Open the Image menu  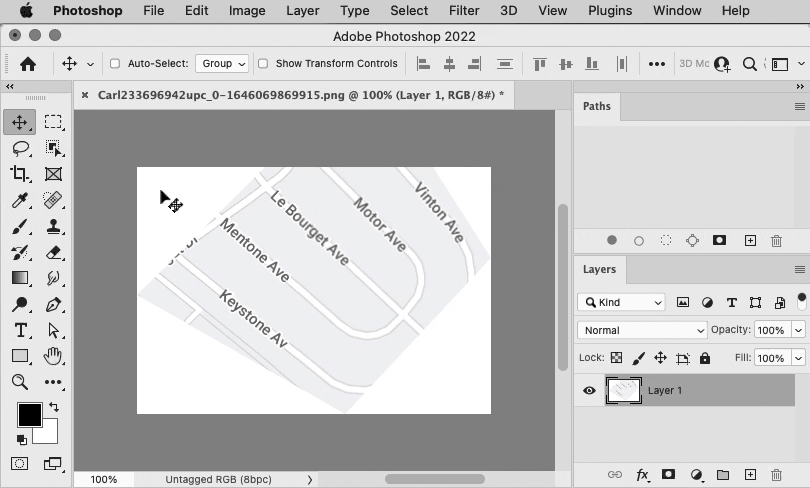(247, 10)
